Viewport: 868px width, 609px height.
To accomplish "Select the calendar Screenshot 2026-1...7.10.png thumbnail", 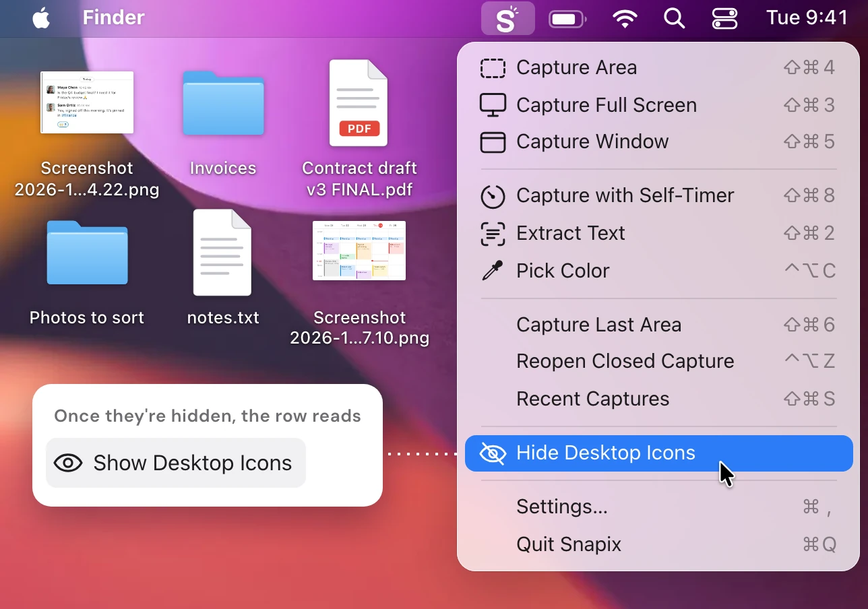I will coord(359,251).
